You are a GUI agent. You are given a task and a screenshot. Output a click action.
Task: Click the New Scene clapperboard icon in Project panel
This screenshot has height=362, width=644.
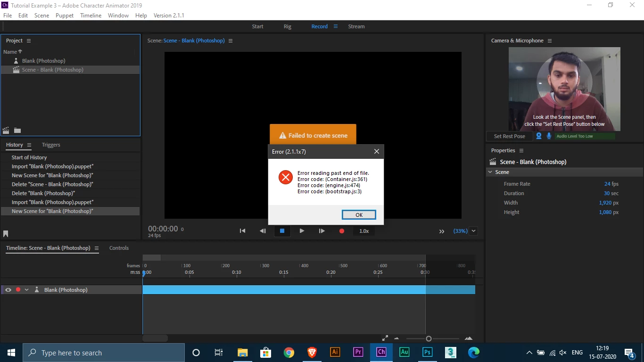click(x=6, y=131)
